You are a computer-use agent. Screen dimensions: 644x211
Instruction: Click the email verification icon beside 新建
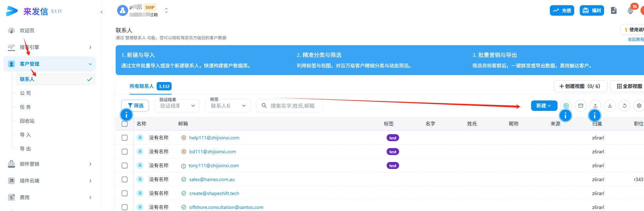566,106
